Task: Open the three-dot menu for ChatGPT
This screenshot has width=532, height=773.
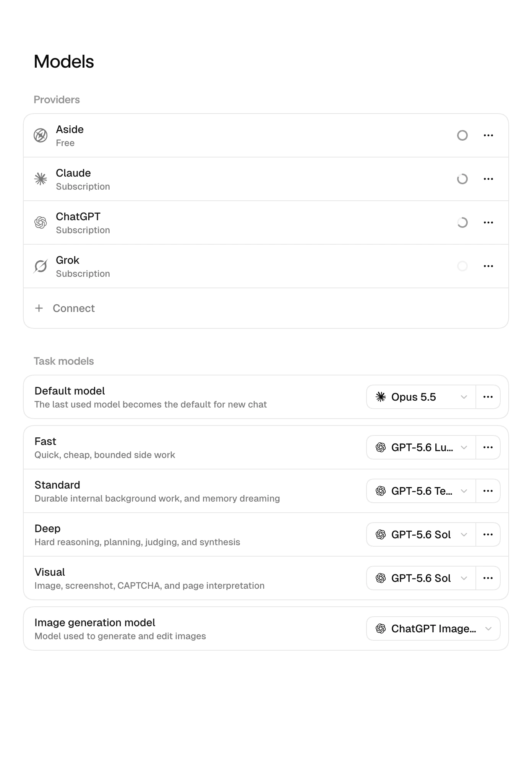Action: (x=488, y=222)
